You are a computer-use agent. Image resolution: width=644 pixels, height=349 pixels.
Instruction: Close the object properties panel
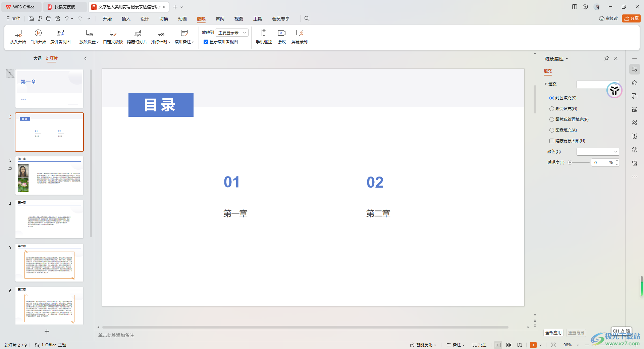(x=616, y=58)
